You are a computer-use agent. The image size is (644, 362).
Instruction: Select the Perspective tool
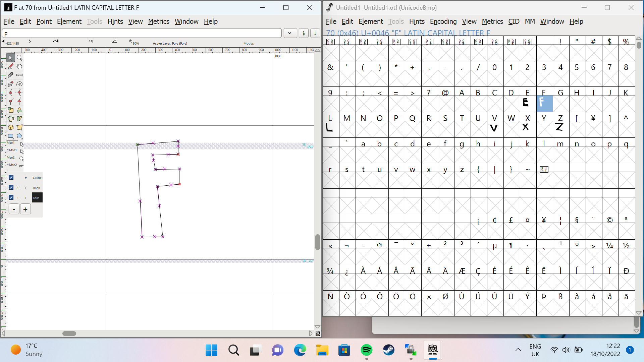click(x=19, y=127)
